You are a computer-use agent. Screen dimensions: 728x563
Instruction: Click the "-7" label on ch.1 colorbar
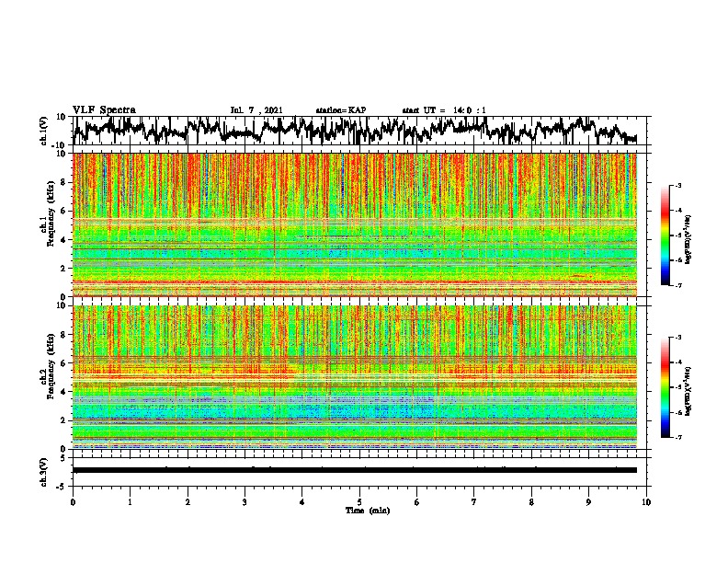click(x=677, y=285)
